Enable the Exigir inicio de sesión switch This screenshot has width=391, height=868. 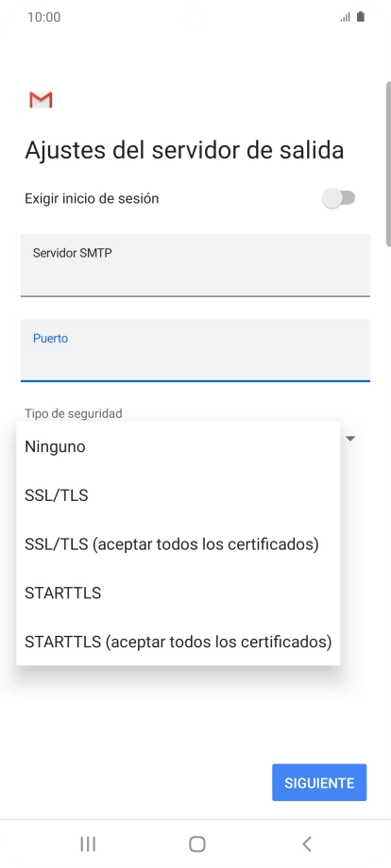pos(338,198)
